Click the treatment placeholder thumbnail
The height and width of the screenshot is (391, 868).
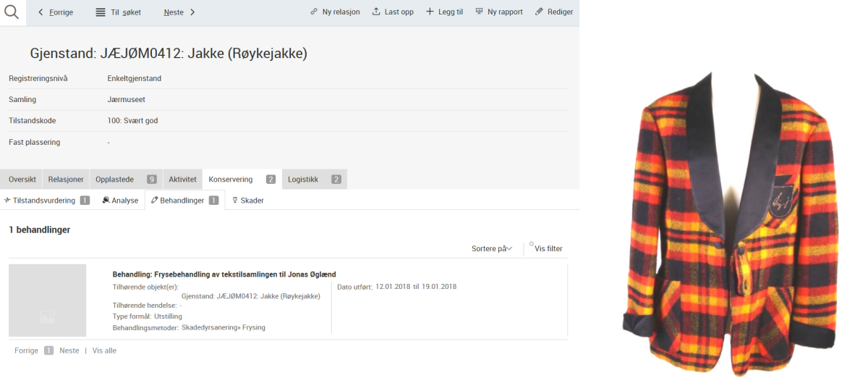pyautogui.click(x=48, y=300)
